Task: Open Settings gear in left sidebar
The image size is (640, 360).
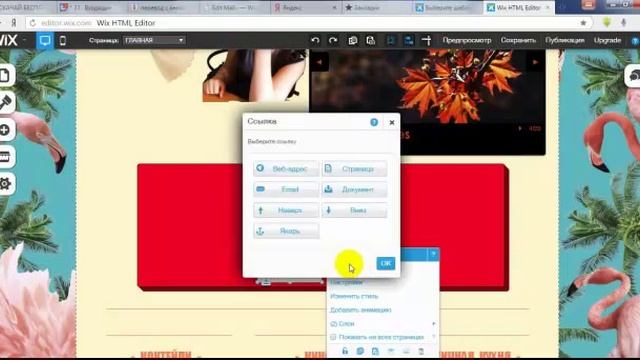Action: pyautogui.click(x=5, y=184)
